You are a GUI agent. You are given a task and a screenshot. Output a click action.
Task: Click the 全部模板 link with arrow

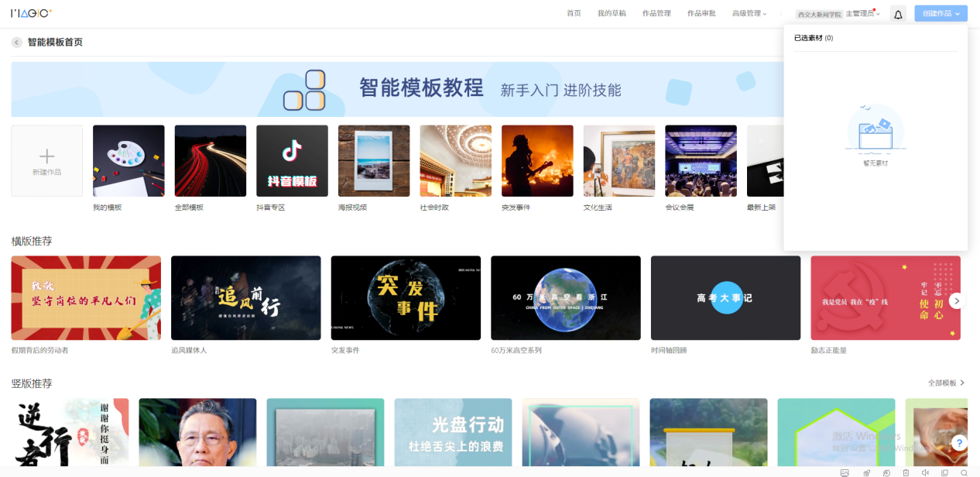click(x=946, y=383)
